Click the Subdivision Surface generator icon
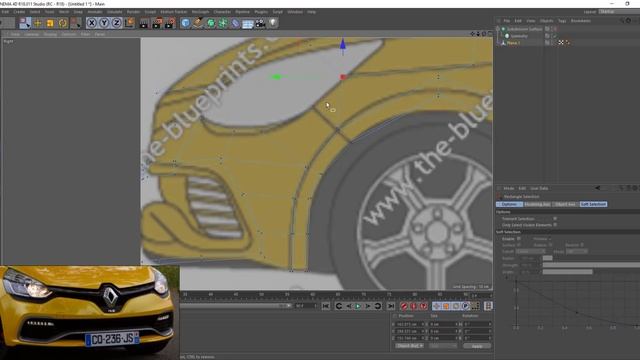 coord(211,23)
